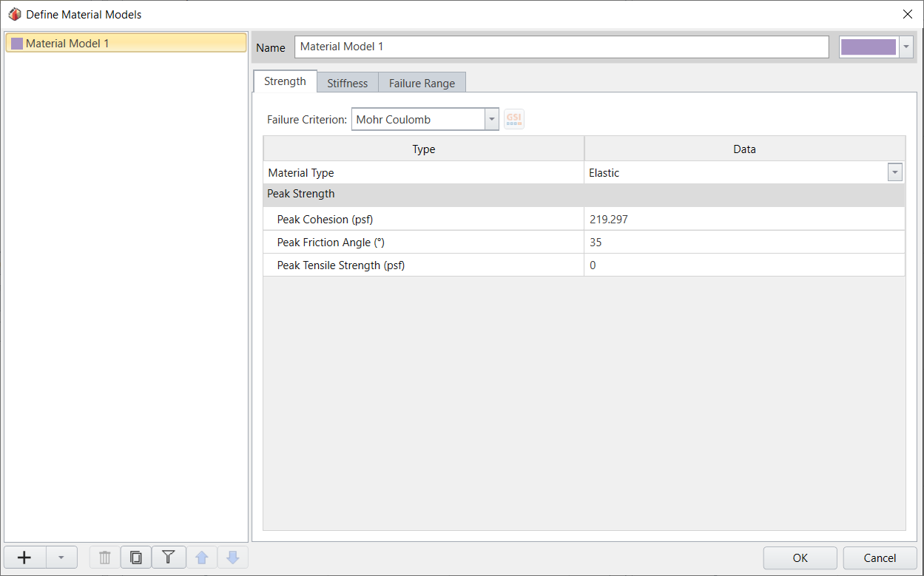Move Material Model 1 down the list
Image resolution: width=924 pixels, height=576 pixels.
[x=233, y=557]
